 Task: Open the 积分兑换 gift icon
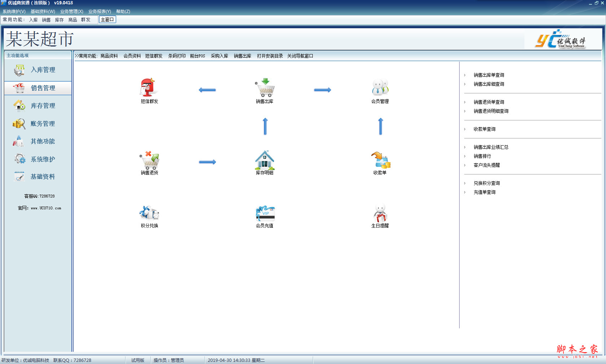coord(149,213)
